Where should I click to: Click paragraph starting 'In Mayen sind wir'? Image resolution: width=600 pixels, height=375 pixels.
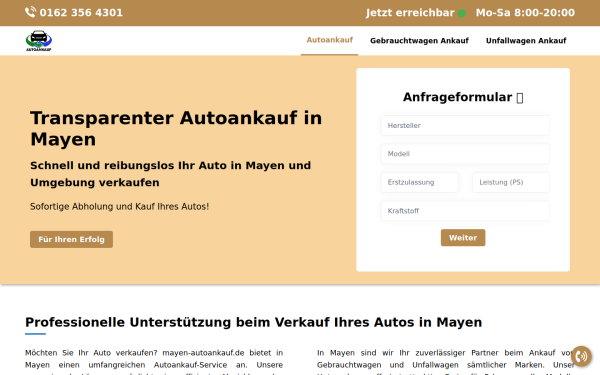[x=446, y=363]
